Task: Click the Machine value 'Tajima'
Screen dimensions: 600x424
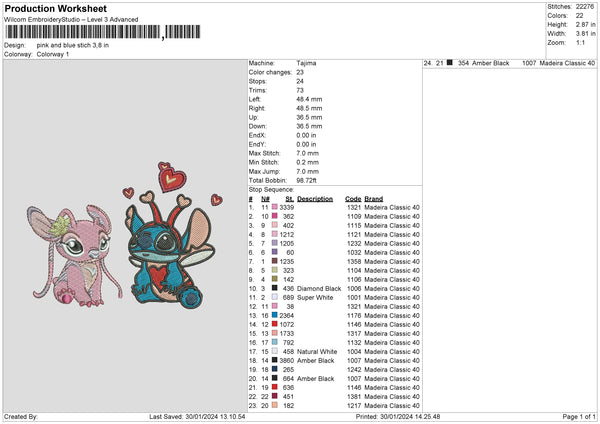Action: pos(306,63)
